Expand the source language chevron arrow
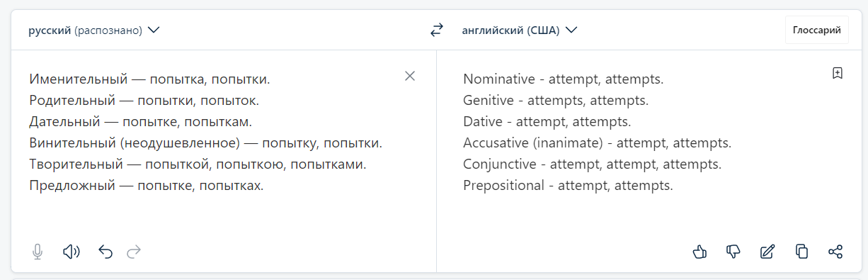Screen dimensions: 868x280 [x=154, y=30]
